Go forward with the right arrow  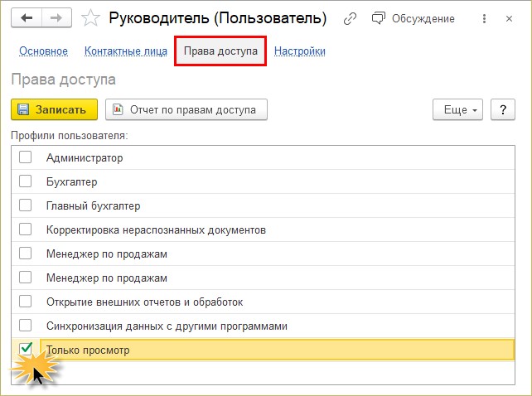pyautogui.click(x=56, y=17)
